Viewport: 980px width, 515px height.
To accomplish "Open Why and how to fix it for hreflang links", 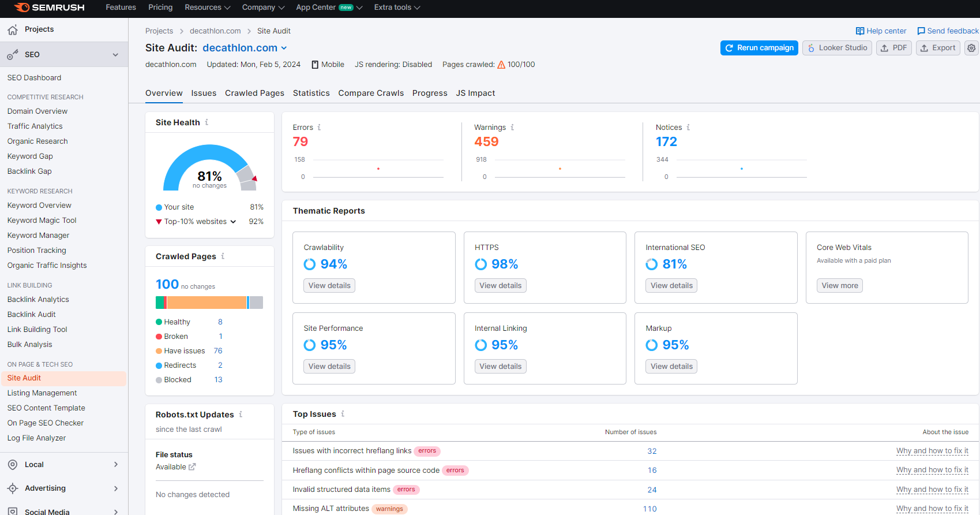I will (932, 451).
